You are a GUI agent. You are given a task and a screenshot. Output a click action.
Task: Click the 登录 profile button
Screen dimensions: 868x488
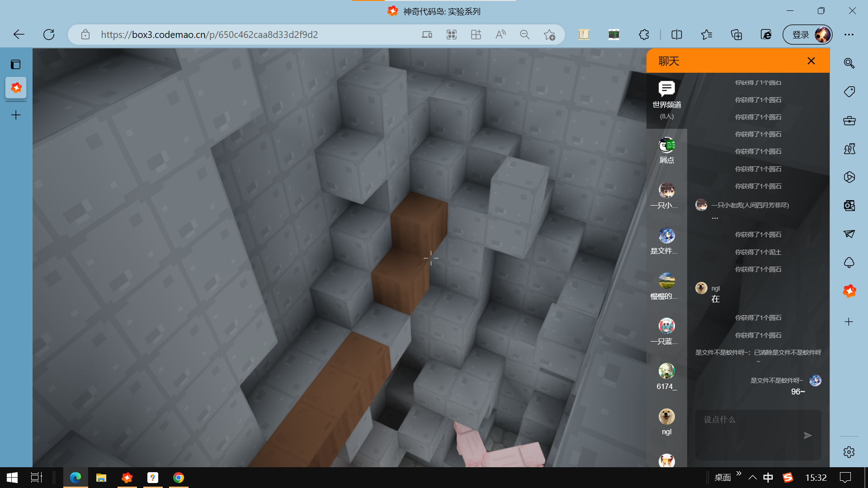point(807,35)
